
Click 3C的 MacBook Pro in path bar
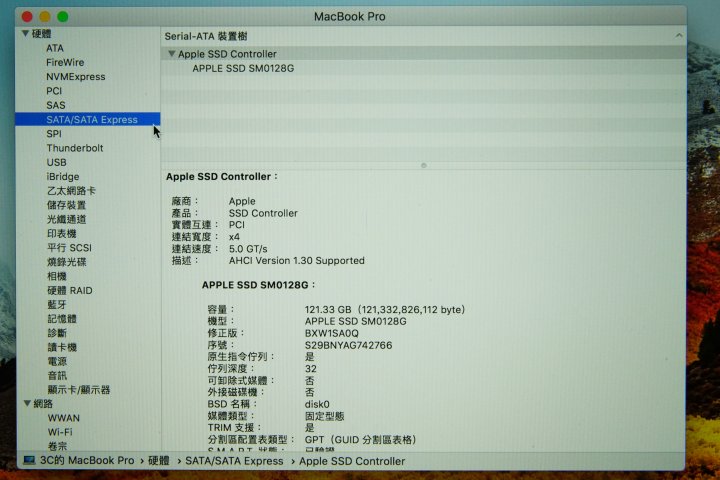pos(87,460)
